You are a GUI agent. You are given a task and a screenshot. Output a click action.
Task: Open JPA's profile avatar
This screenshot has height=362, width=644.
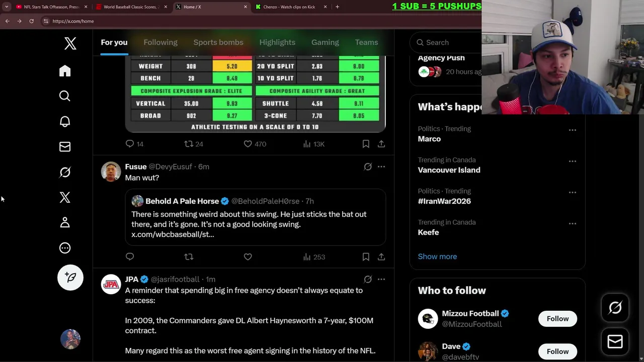pyautogui.click(x=111, y=284)
